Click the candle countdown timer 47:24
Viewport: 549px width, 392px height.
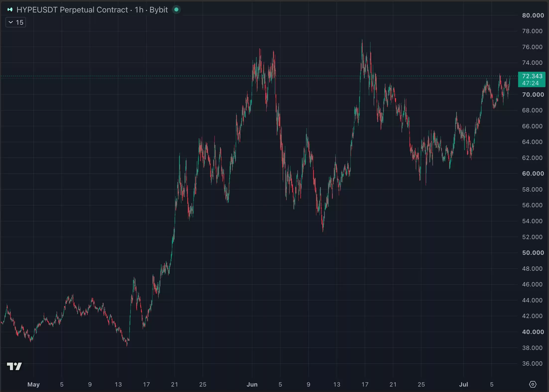(x=530, y=83)
